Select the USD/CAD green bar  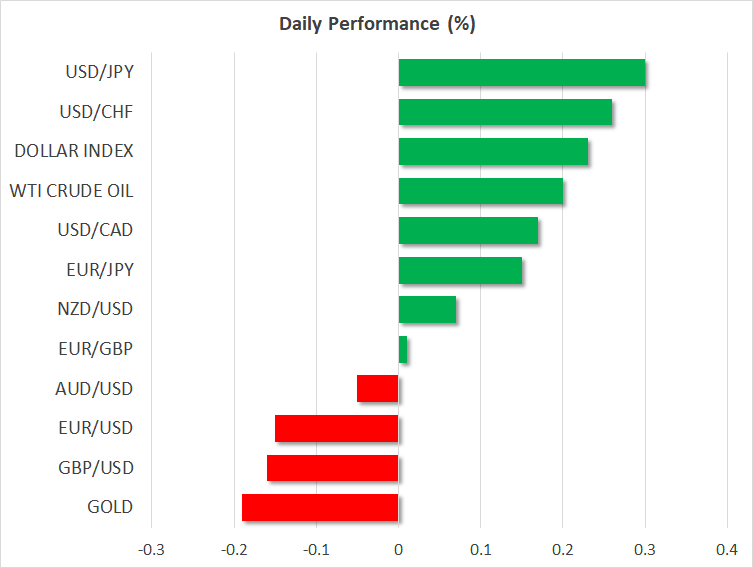tap(468, 231)
